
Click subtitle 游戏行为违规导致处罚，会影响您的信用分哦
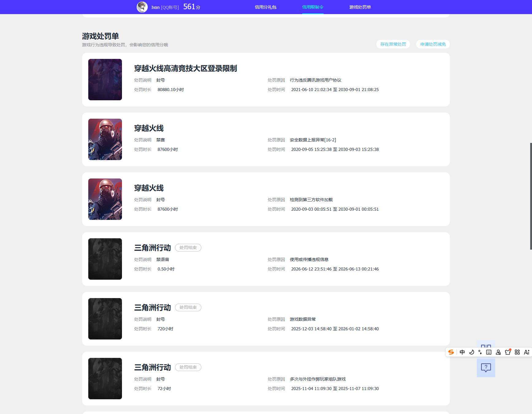pos(125,45)
